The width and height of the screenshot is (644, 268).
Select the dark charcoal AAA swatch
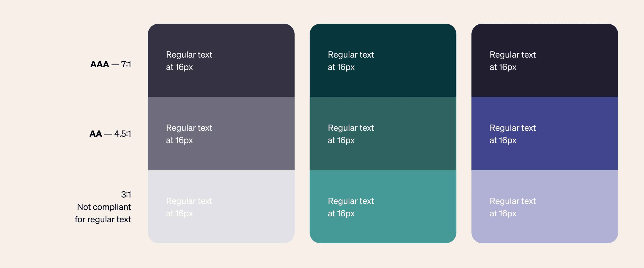(x=221, y=60)
